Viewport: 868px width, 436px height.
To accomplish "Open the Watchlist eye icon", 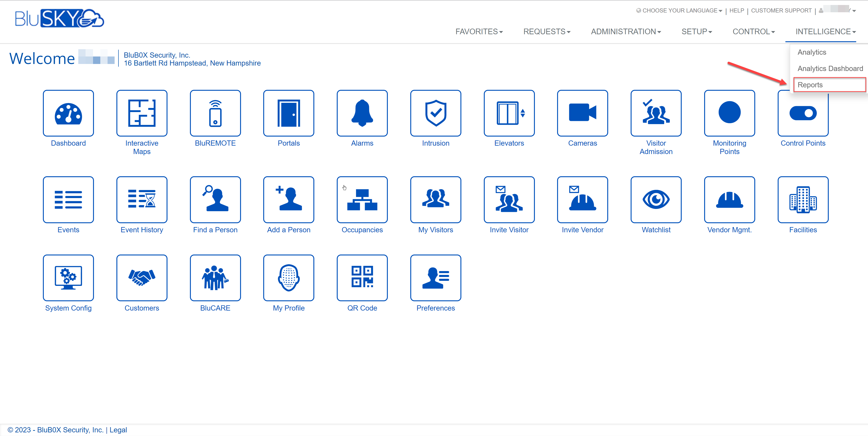I will 656,200.
